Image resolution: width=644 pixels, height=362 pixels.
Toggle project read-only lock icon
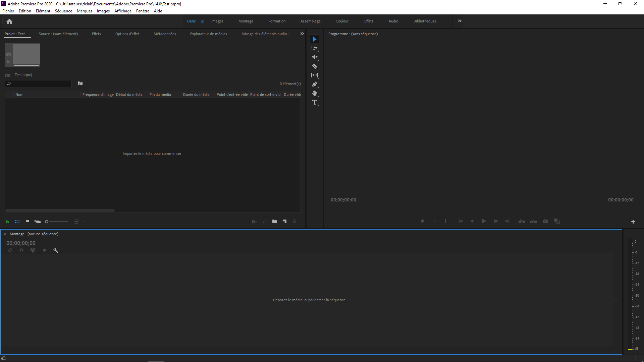click(7, 222)
